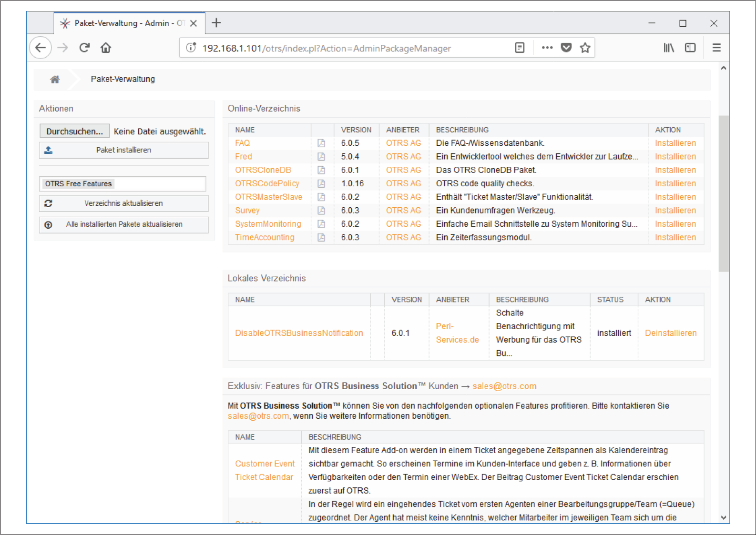
Task: Open documentation icon for TimeAccounting
Action: pos(321,237)
